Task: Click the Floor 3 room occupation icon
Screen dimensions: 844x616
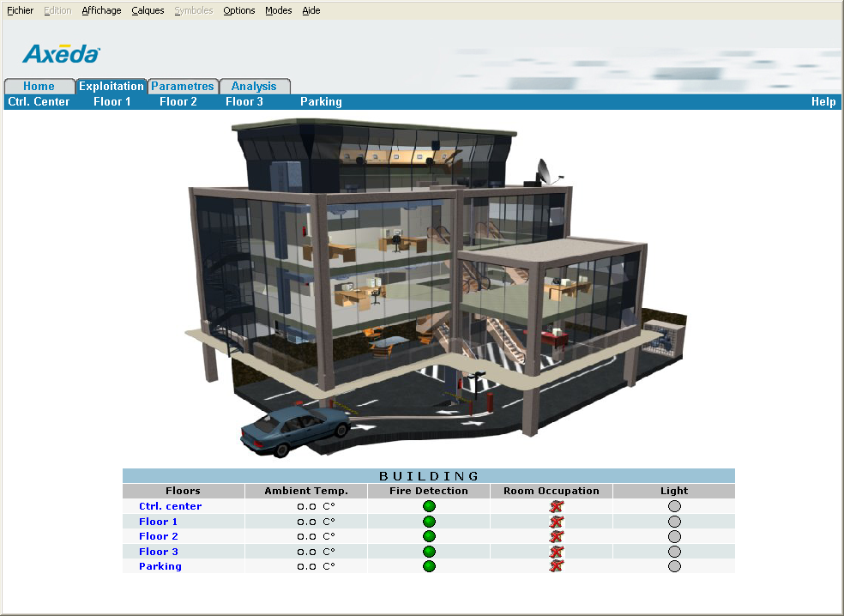Action: 557,552
